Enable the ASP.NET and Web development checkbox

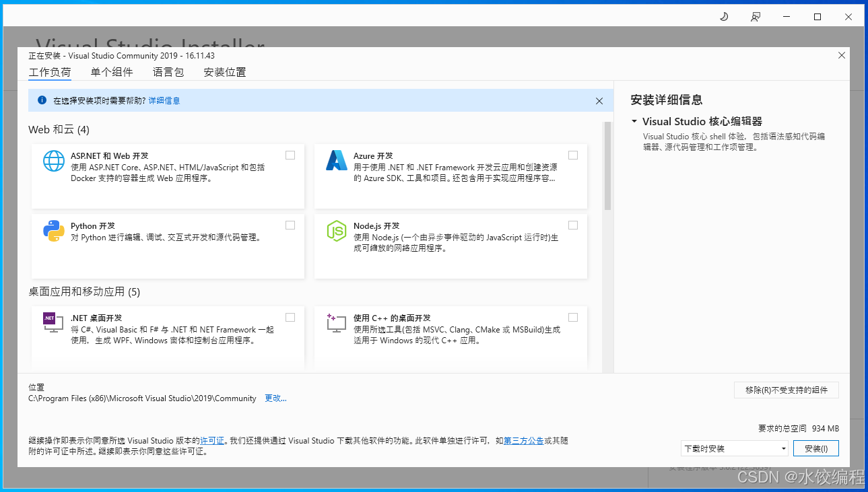click(290, 155)
